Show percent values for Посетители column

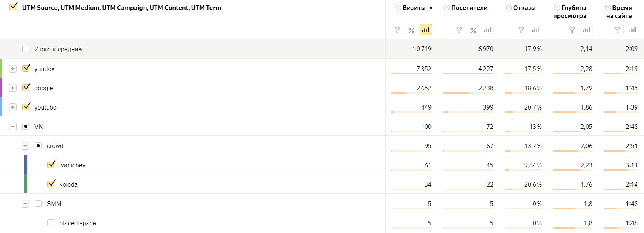473,30
